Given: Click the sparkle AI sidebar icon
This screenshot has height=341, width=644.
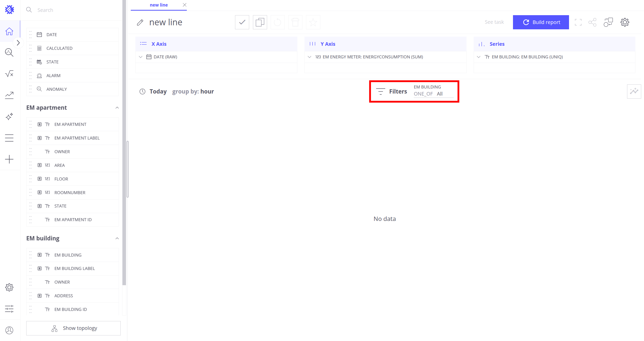Looking at the screenshot, I should [x=9, y=117].
